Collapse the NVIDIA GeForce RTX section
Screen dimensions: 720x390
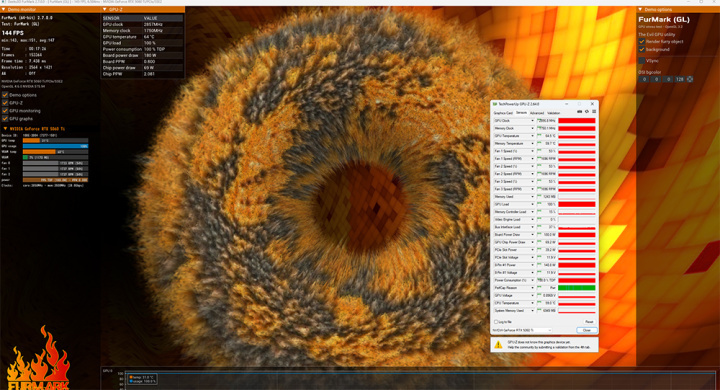(5, 129)
